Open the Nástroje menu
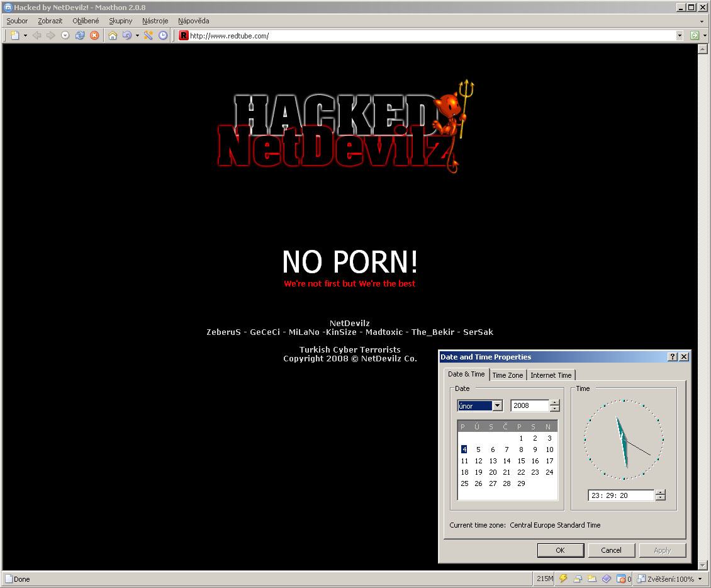 point(155,21)
